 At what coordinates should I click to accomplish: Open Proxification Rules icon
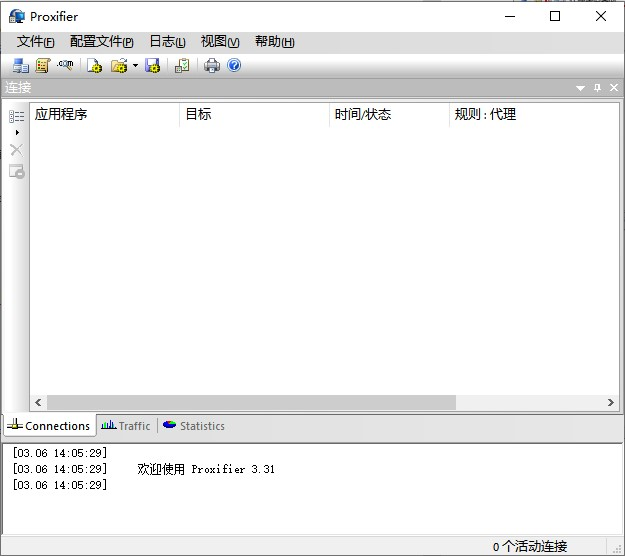tap(43, 66)
